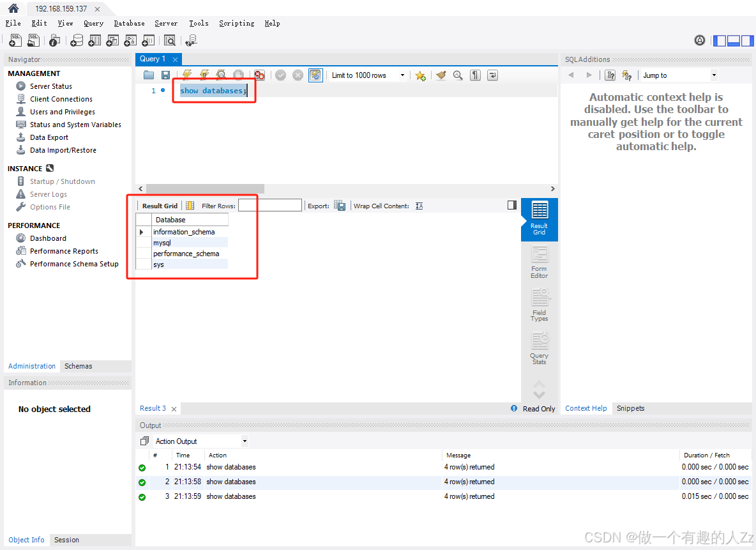Stop the running query icon

pos(238,75)
